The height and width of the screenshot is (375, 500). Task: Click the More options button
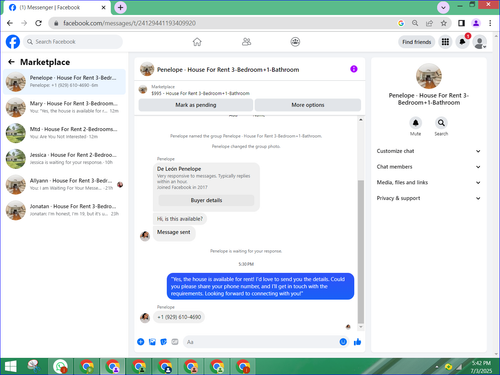coord(308,105)
